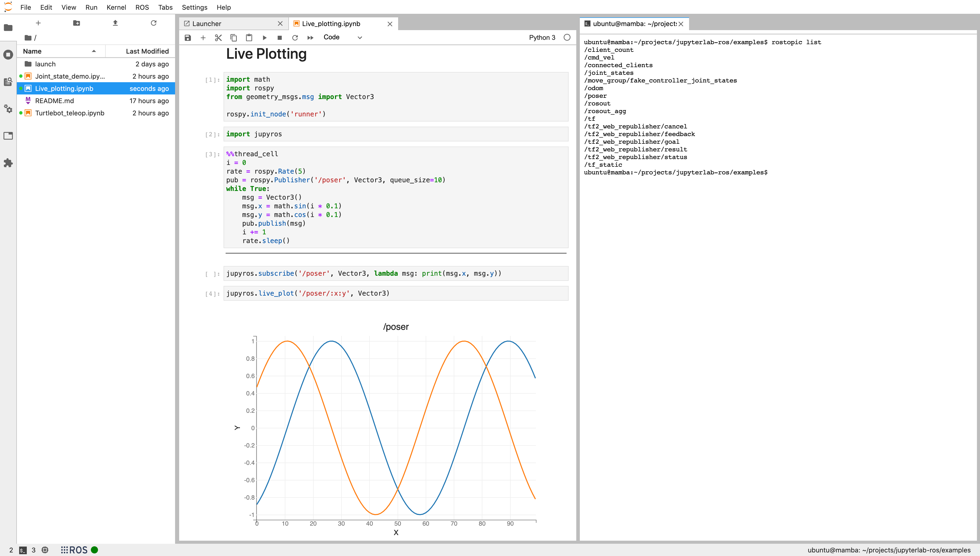Click the /cmd_vel topic in terminal output
Image resolution: width=980 pixels, height=556 pixels.
pos(599,58)
